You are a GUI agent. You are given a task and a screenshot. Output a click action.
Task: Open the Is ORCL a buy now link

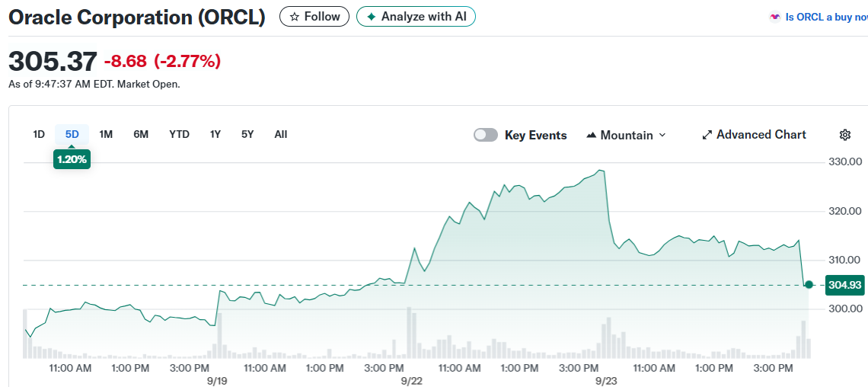(x=826, y=18)
